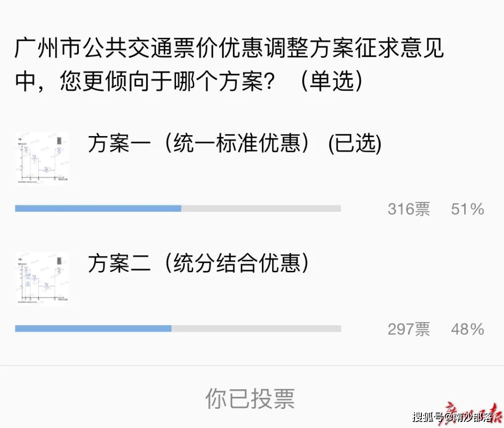Click the 你已投票 button
This screenshot has height=428, width=504.
coord(250,399)
